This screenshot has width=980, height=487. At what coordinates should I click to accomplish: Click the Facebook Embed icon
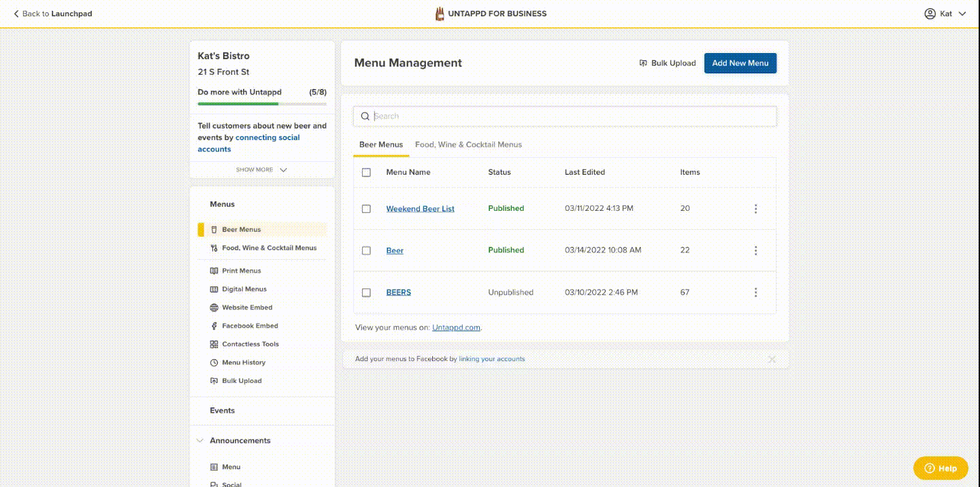click(214, 326)
